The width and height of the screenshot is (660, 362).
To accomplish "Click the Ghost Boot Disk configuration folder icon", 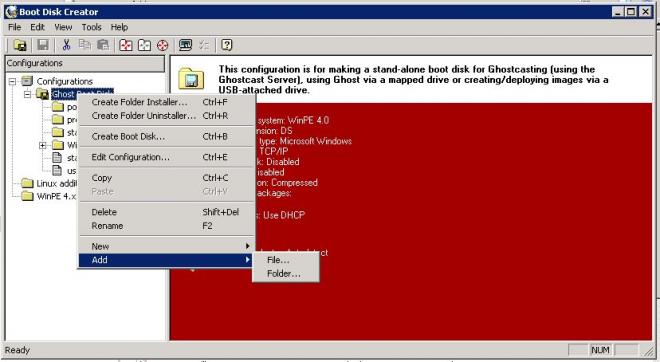I will (43, 94).
